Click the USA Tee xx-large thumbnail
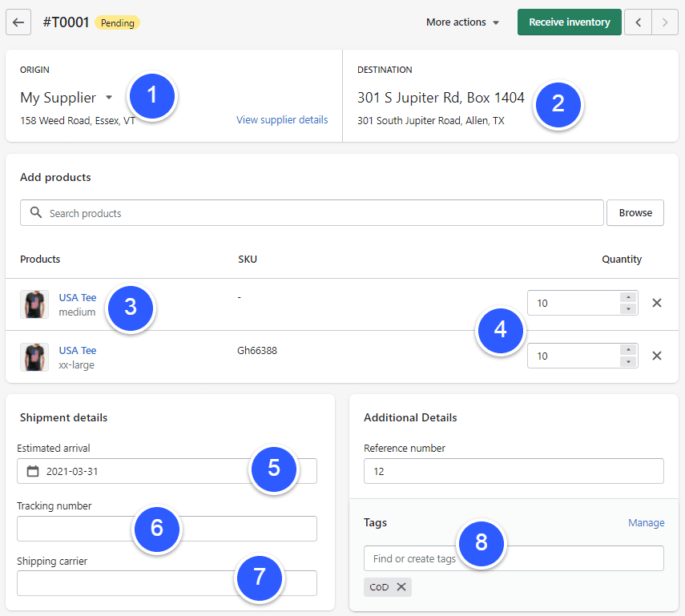Image resolution: width=685 pixels, height=616 pixels. point(34,357)
